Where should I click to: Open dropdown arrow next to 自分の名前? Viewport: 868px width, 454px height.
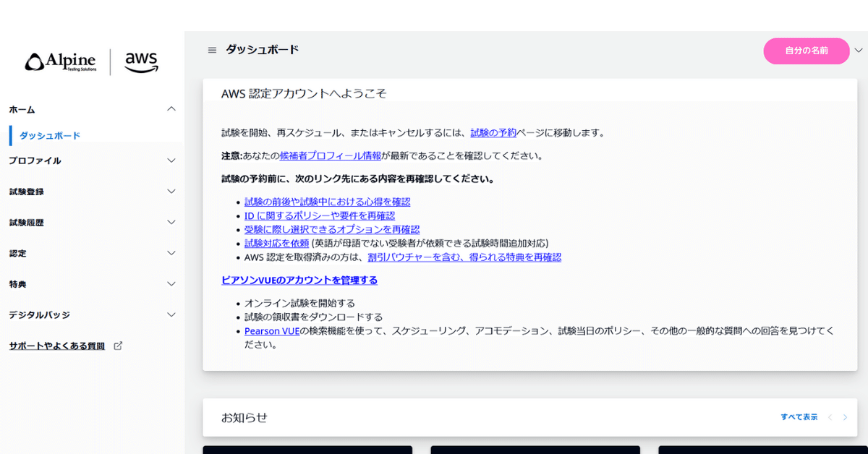(859, 51)
